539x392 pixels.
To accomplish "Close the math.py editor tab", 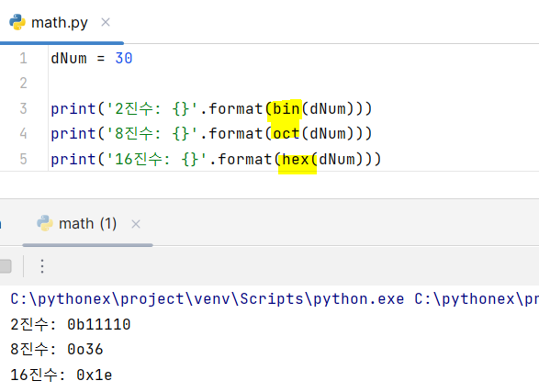I will pos(106,22).
